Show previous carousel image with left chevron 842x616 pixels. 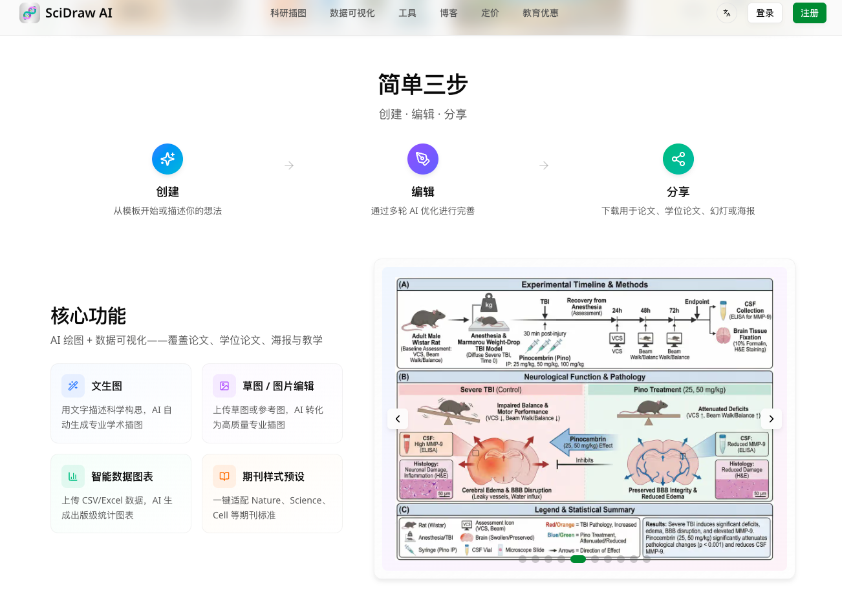[398, 419]
